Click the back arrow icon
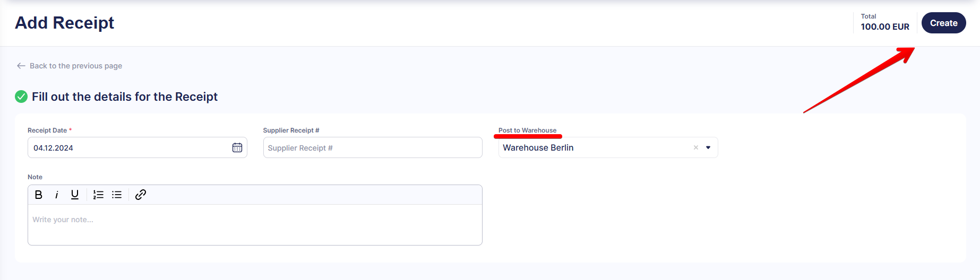 (21, 66)
